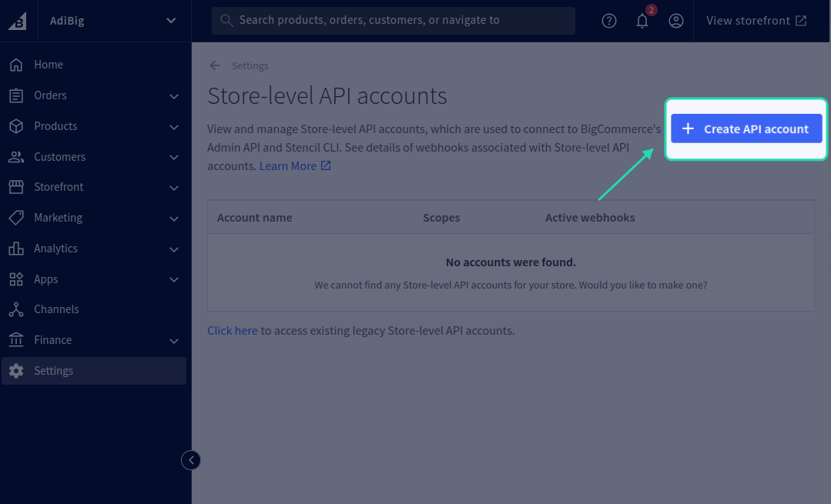Viewport: 831px width, 504px height.
Task: Click the Create API account button
Action: [x=746, y=129]
